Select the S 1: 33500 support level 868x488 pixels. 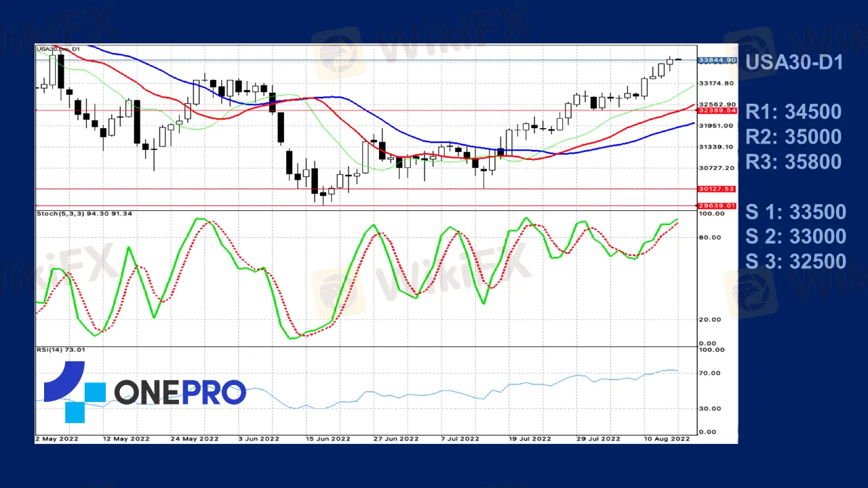[x=795, y=212]
